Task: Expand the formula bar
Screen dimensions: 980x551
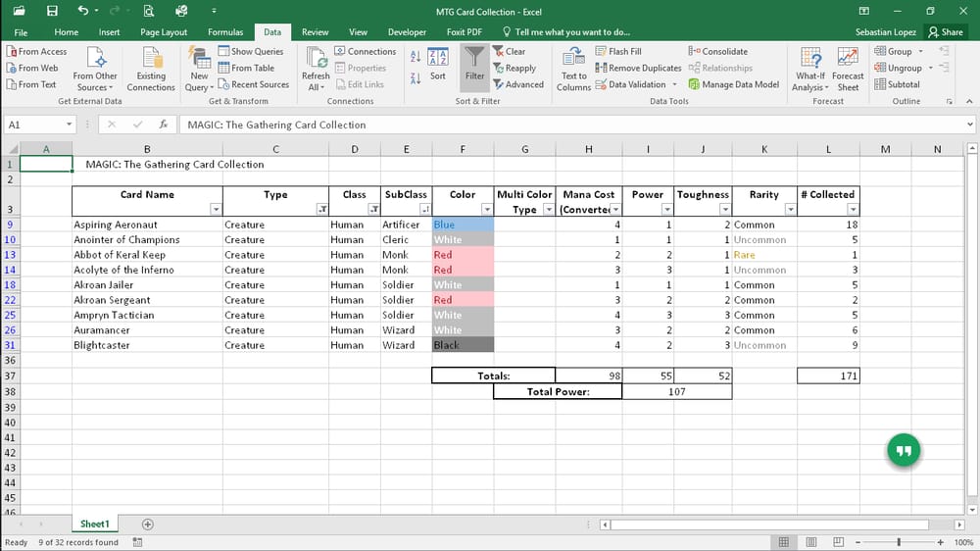Action: [x=969, y=125]
